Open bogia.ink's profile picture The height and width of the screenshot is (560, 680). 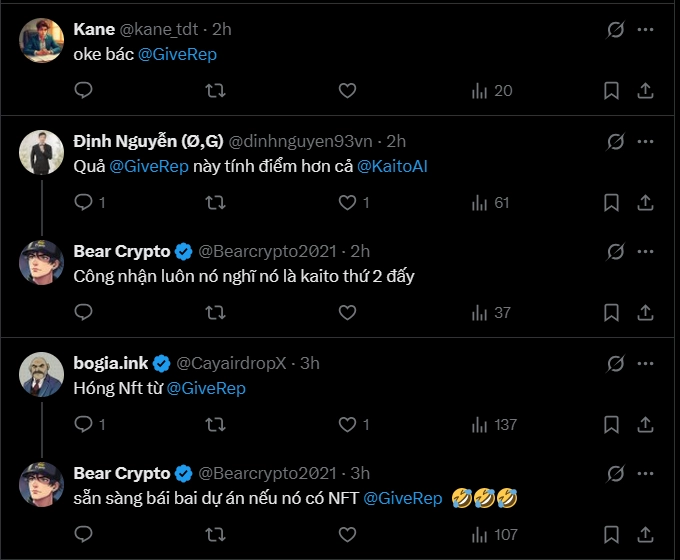point(43,373)
